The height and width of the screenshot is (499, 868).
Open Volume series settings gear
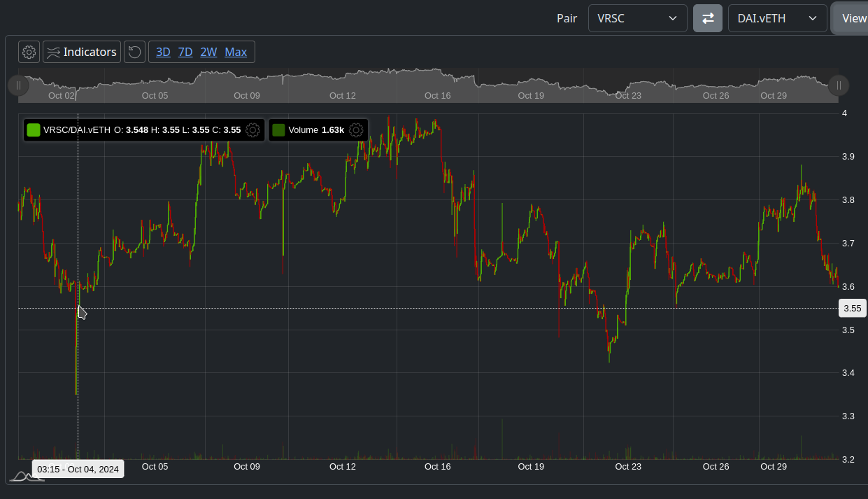pyautogui.click(x=356, y=129)
